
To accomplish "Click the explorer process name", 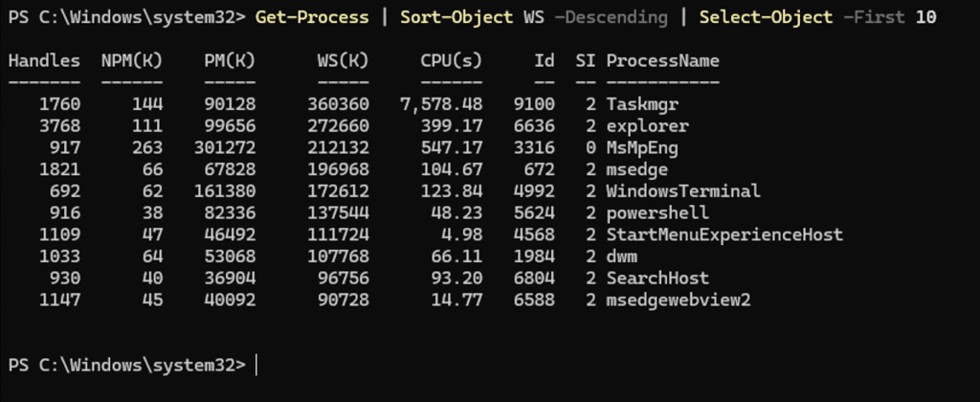I will pyautogui.click(x=648, y=126).
